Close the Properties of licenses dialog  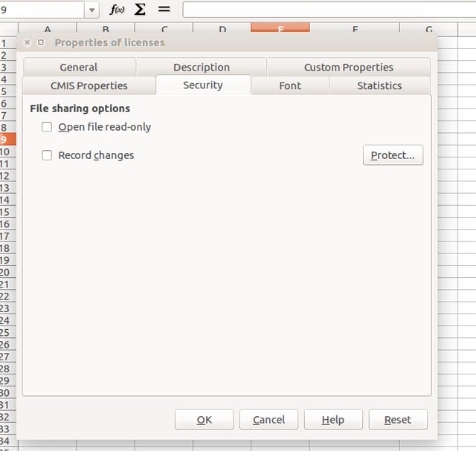(28, 42)
